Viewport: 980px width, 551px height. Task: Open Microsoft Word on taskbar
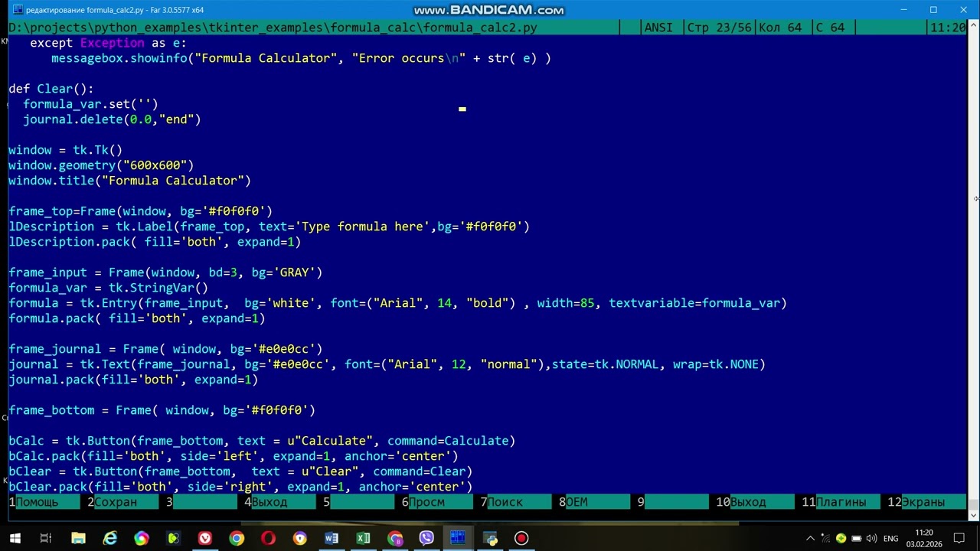tap(332, 538)
